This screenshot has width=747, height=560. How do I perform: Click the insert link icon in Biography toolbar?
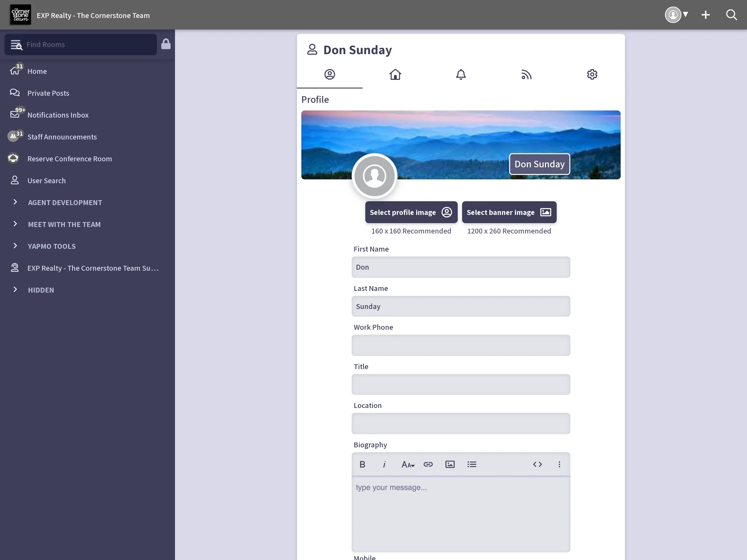pos(428,464)
